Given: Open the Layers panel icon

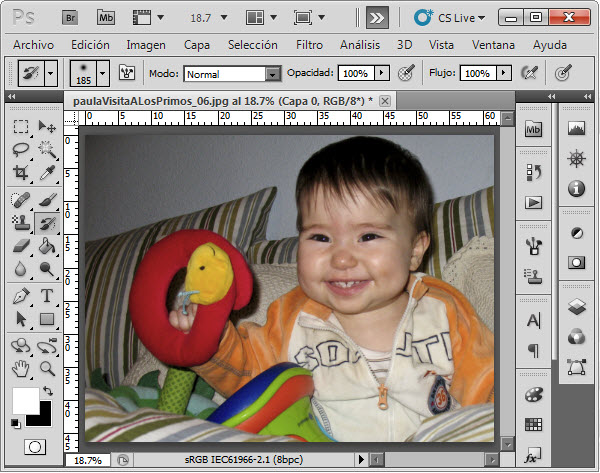Looking at the screenshot, I should pyautogui.click(x=577, y=306).
